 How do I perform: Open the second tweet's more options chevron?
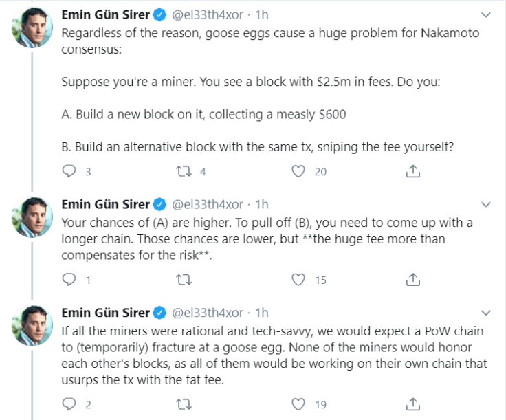click(486, 205)
